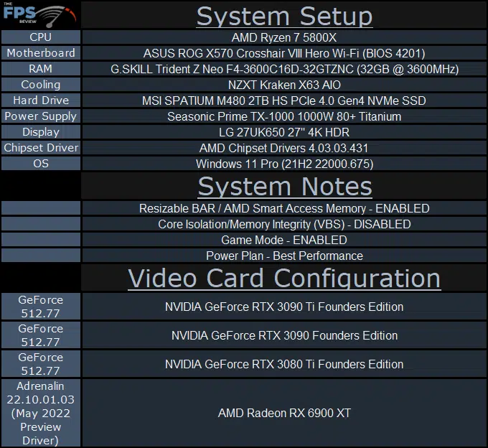
Task: Select the Windows 11 Pro OS cell
Action: click(x=284, y=164)
